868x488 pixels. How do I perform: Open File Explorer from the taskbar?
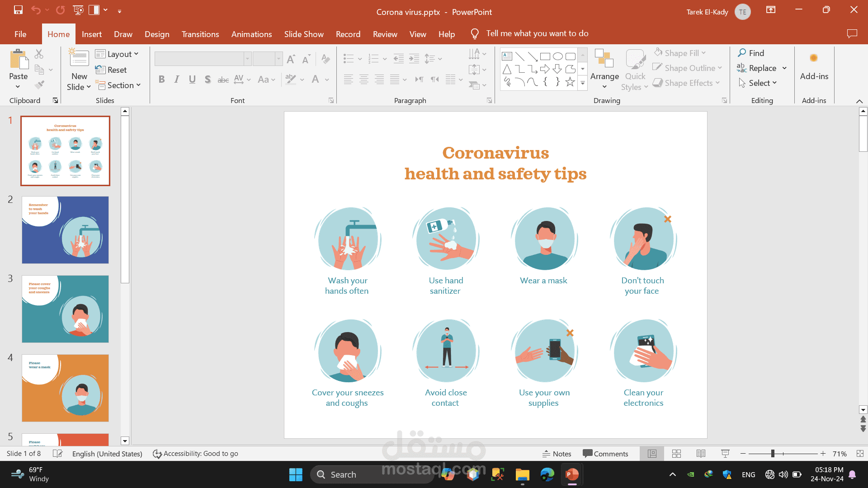coord(522,474)
